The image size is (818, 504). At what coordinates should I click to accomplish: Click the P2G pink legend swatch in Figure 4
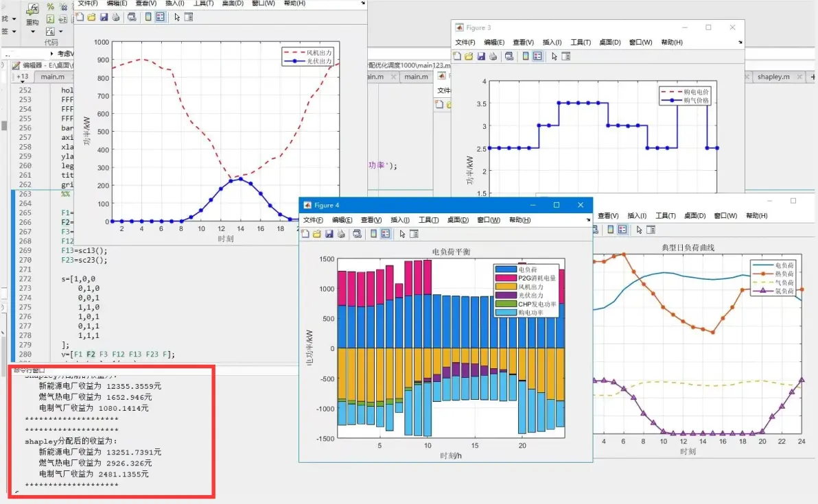506,278
